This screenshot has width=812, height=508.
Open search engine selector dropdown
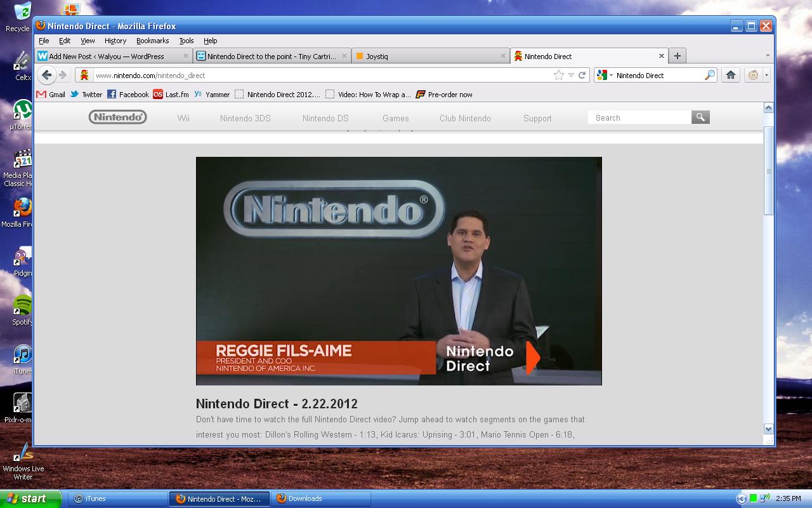[x=604, y=75]
